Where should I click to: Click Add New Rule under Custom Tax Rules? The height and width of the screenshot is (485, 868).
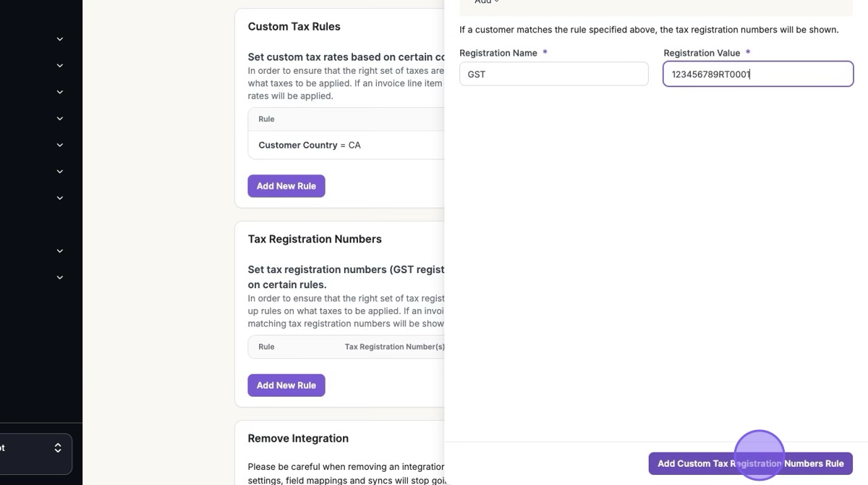tap(286, 186)
